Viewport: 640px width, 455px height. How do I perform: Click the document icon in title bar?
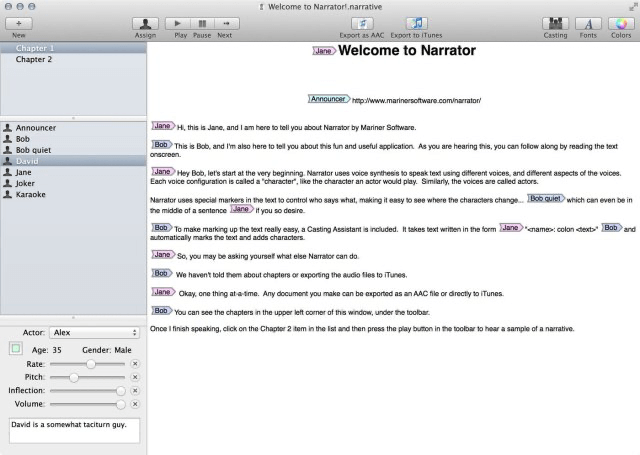(x=262, y=7)
